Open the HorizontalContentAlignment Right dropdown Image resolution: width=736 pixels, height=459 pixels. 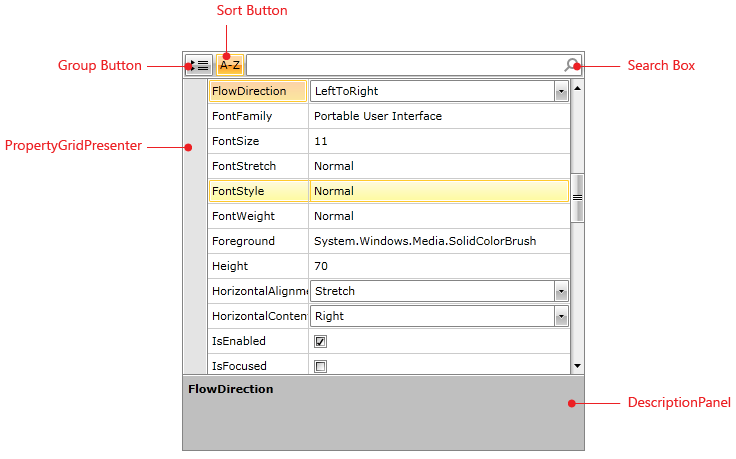point(561,316)
